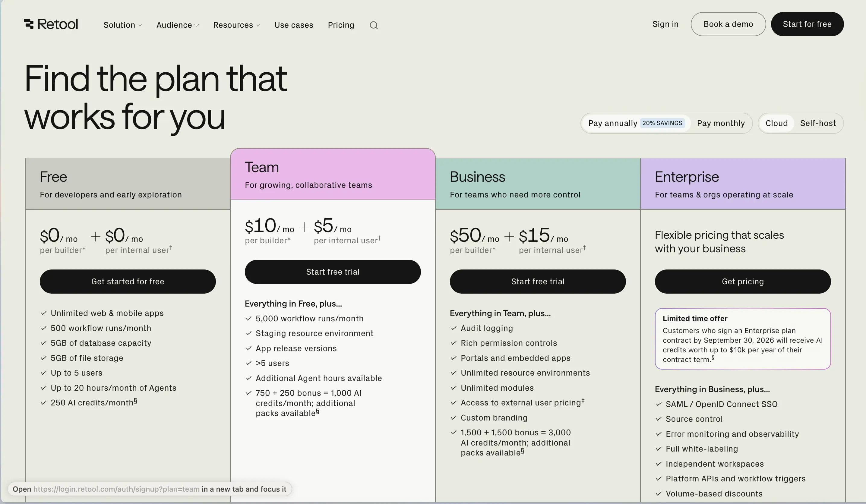Click 'Source control' feature
866x504 pixels.
click(x=694, y=419)
